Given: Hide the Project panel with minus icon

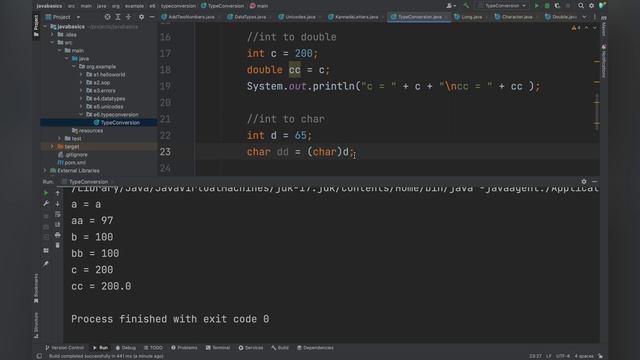Looking at the screenshot, I should point(152,17).
